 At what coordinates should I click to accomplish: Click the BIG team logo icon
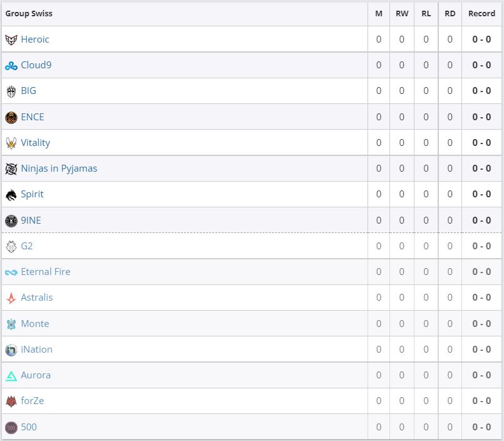[x=11, y=91]
